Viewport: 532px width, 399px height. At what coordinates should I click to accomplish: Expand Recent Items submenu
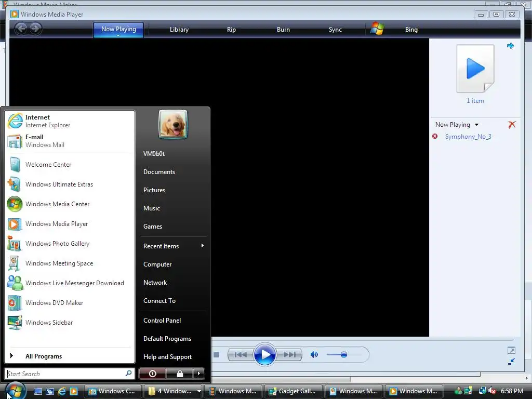173,246
